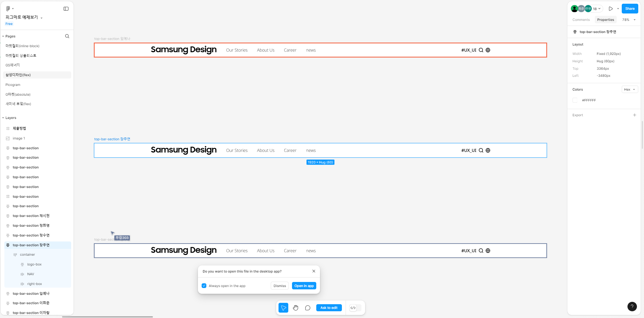This screenshot has height=318, width=644.
Task: Click the image 1 layer icon
Action: 8,138
